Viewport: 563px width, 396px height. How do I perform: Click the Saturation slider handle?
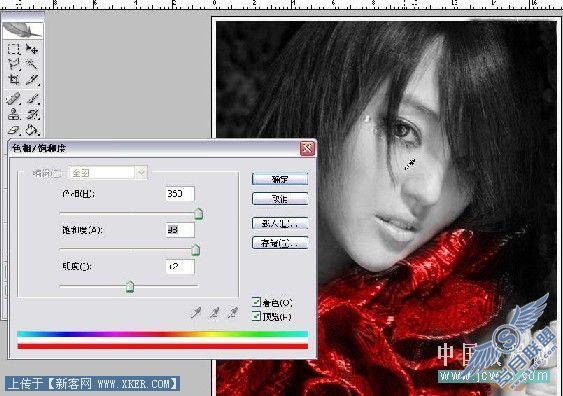(x=196, y=250)
